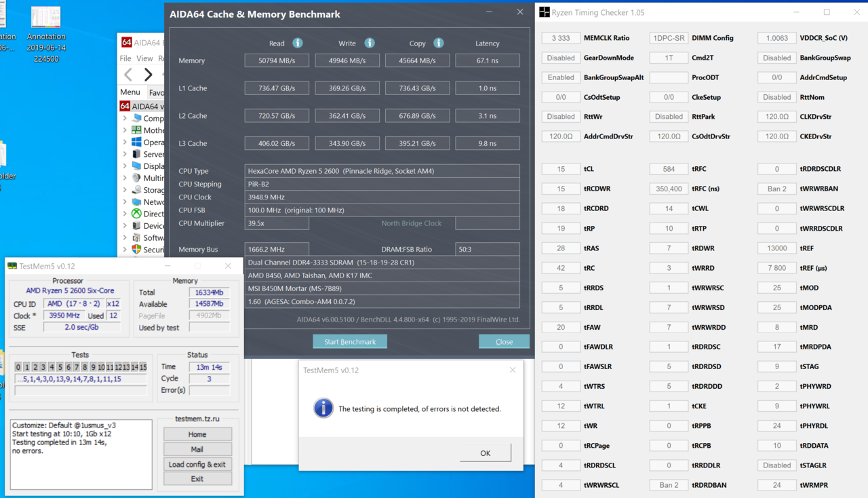The width and height of the screenshot is (868, 498).
Task: Expand the Network tree node
Action: tap(125, 202)
